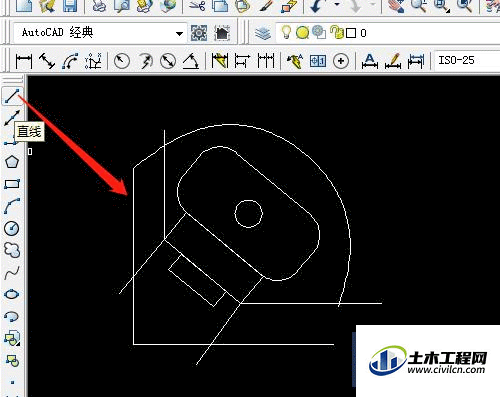Click the small circle in the drawing
This screenshot has width=500, height=397.
coord(249,214)
